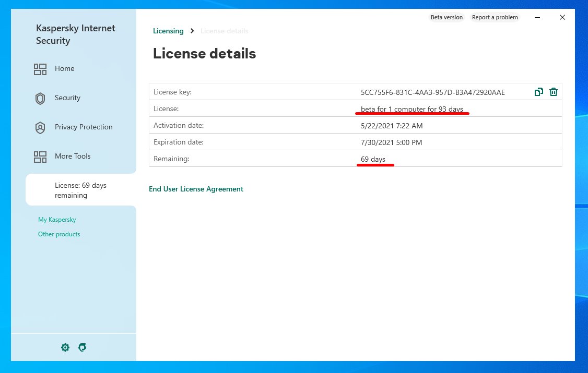This screenshot has height=373, width=588.
Task: Click expiration date 7/30/2021 5:00 PM
Action: 391,142
